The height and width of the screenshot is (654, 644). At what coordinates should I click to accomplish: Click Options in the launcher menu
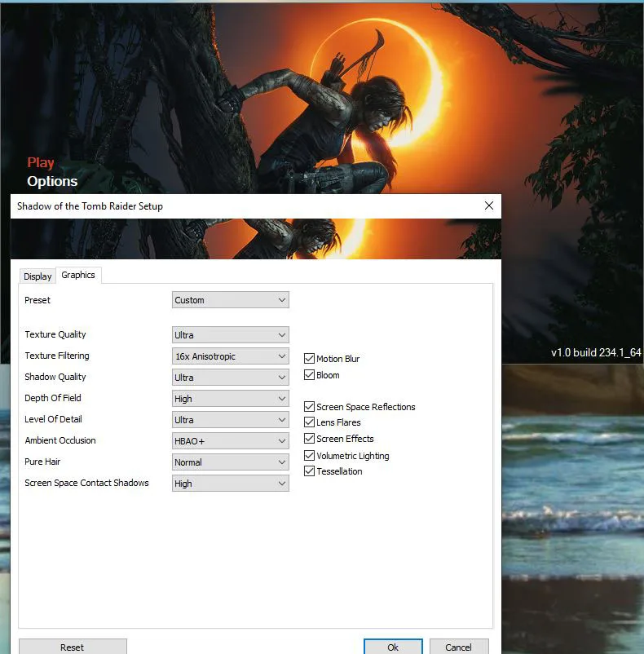click(x=52, y=181)
